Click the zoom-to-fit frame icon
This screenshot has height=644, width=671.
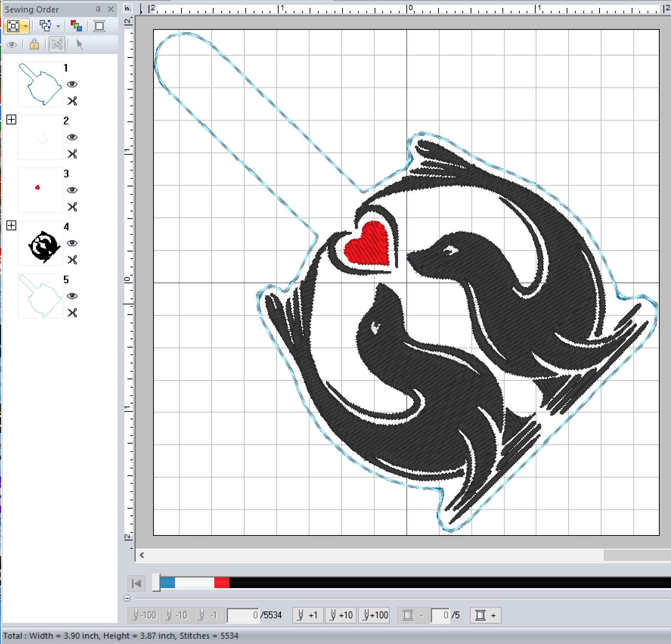[13, 26]
